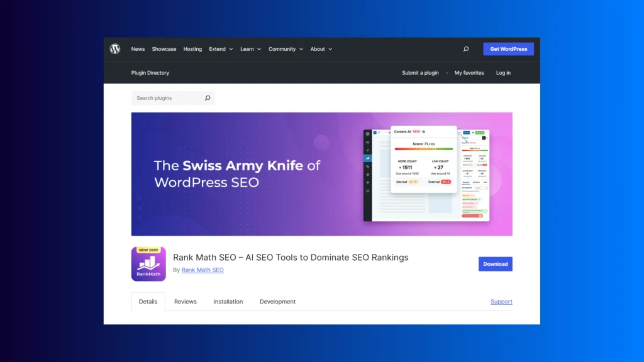
Task: Click the Plugin Directory link
Action: (x=150, y=73)
